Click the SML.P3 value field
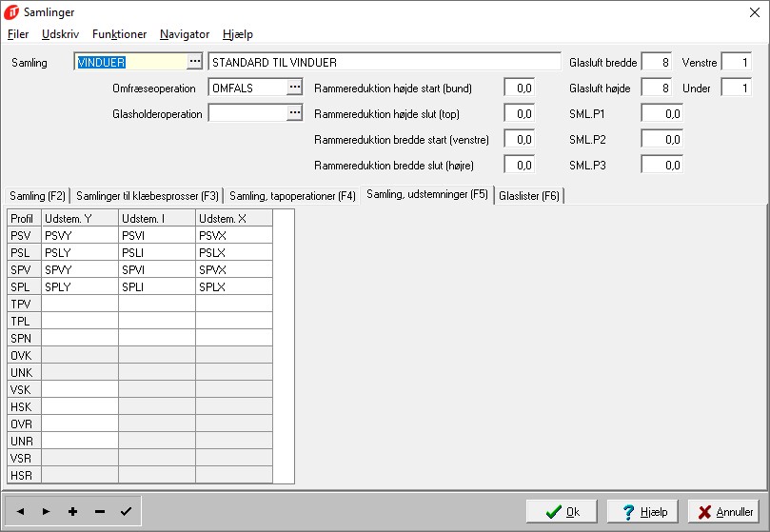 pyautogui.click(x=661, y=164)
